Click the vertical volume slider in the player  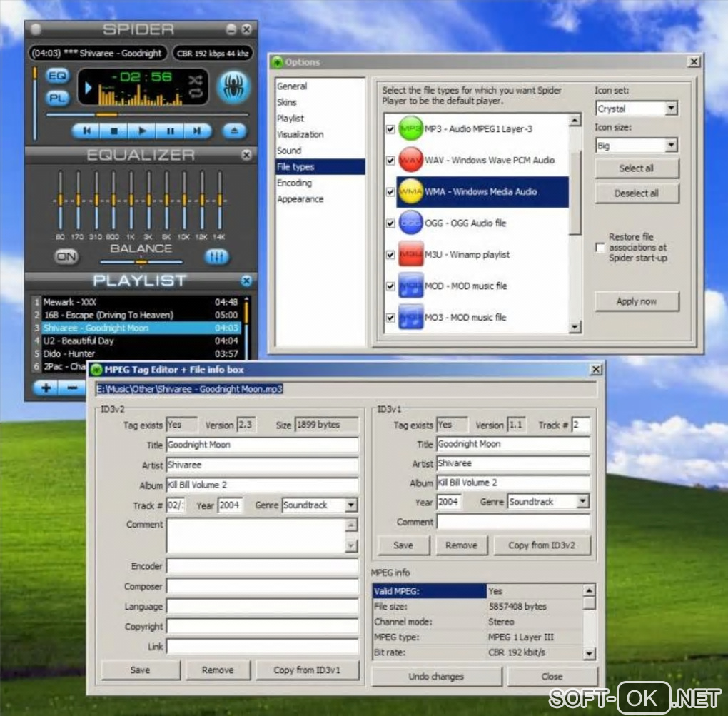[35, 103]
